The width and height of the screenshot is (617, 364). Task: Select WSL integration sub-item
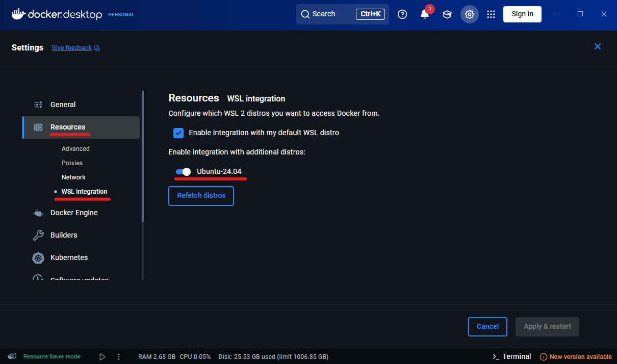pyautogui.click(x=84, y=192)
